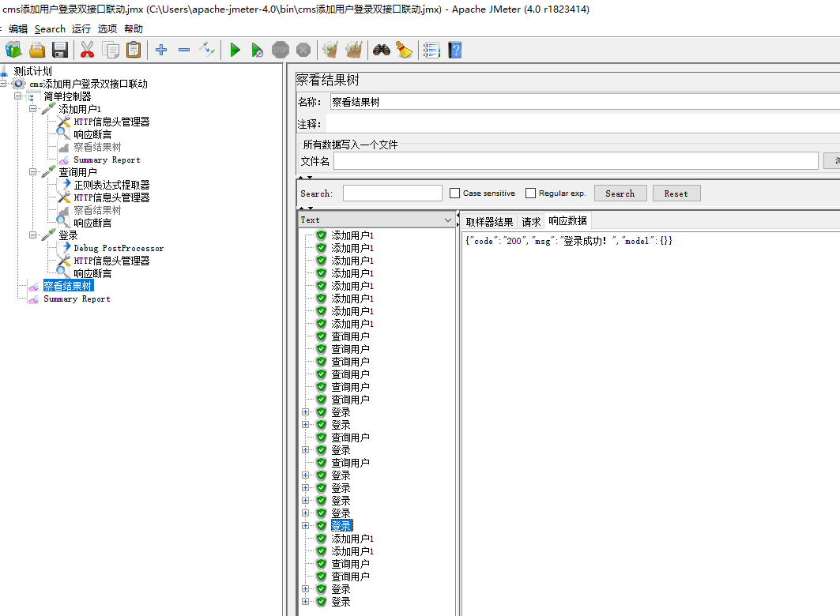Image resolution: width=840 pixels, height=616 pixels.
Task: Expand highlighted 登录 result entry
Action: coord(305,525)
